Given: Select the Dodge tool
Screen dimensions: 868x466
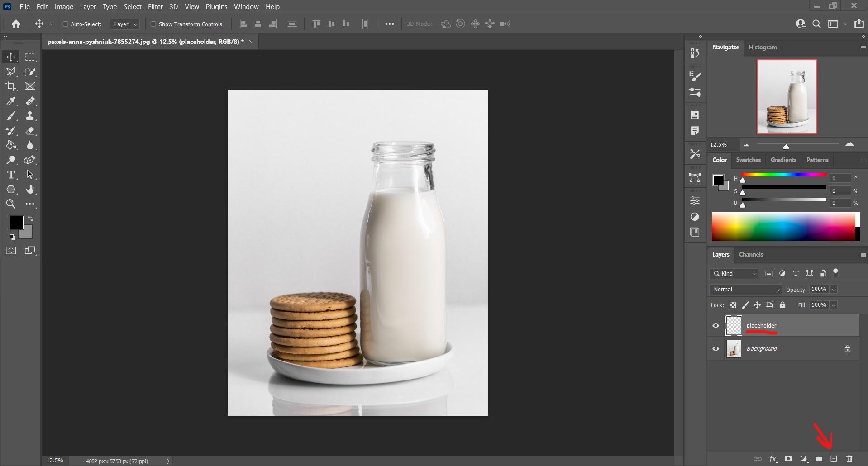Looking at the screenshot, I should point(11,160).
